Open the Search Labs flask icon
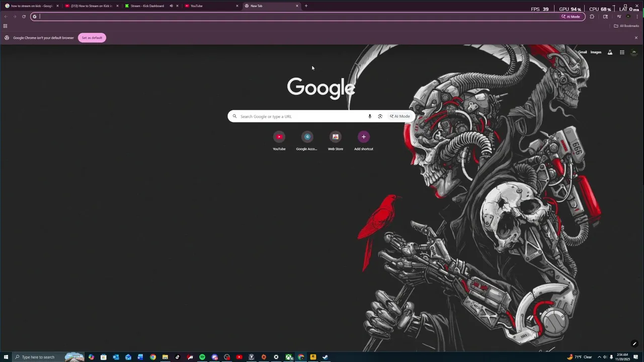Screen dimensions: 644x362 coord(610,52)
